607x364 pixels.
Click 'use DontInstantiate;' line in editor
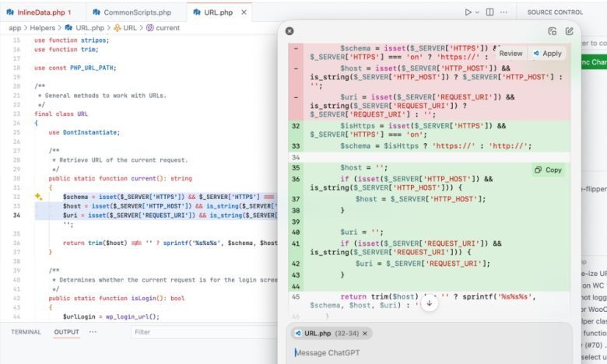84,132
